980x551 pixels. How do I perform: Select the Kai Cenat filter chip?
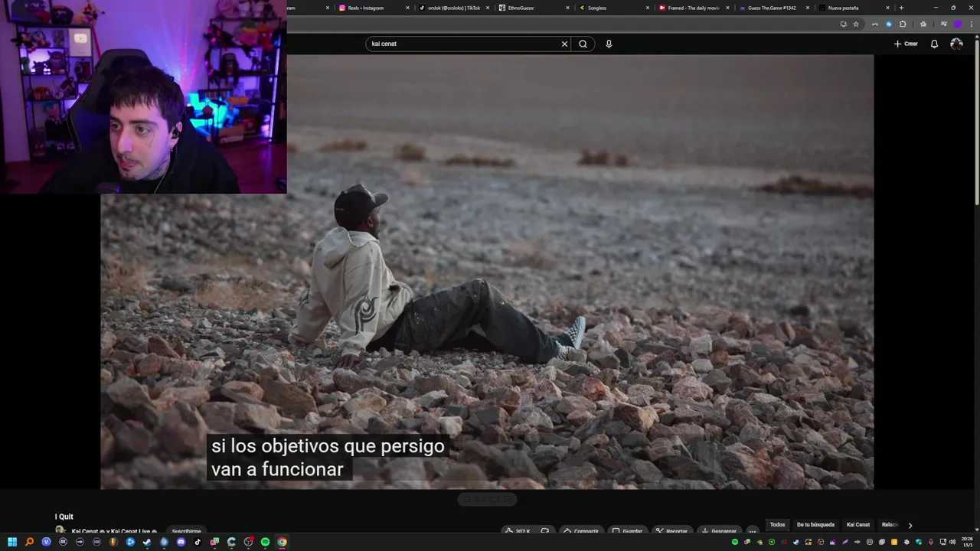click(858, 525)
